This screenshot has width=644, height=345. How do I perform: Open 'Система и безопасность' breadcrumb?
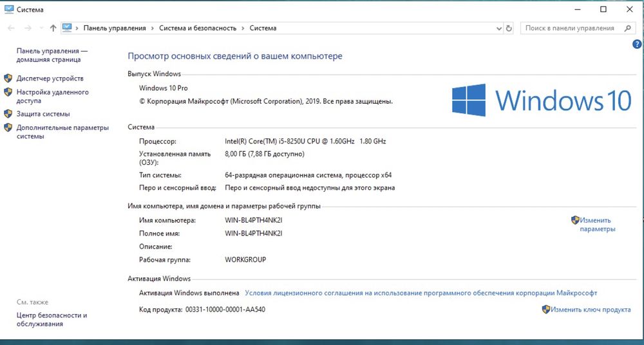198,28
